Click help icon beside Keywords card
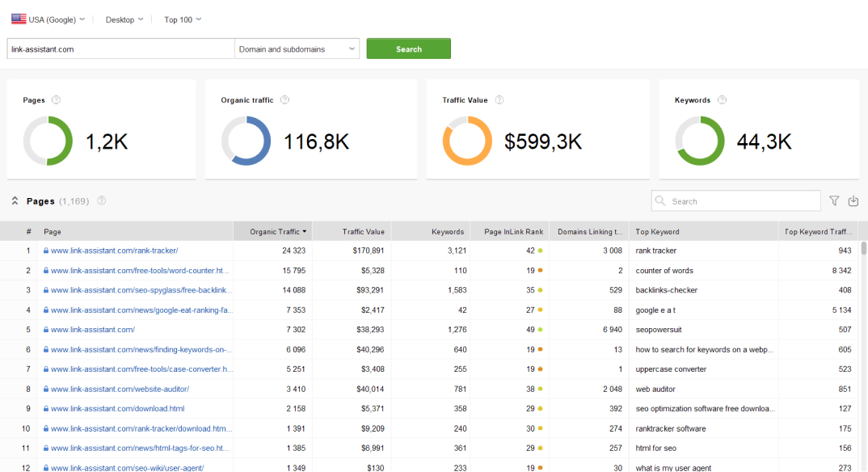The height and width of the screenshot is (472, 868). pos(722,100)
